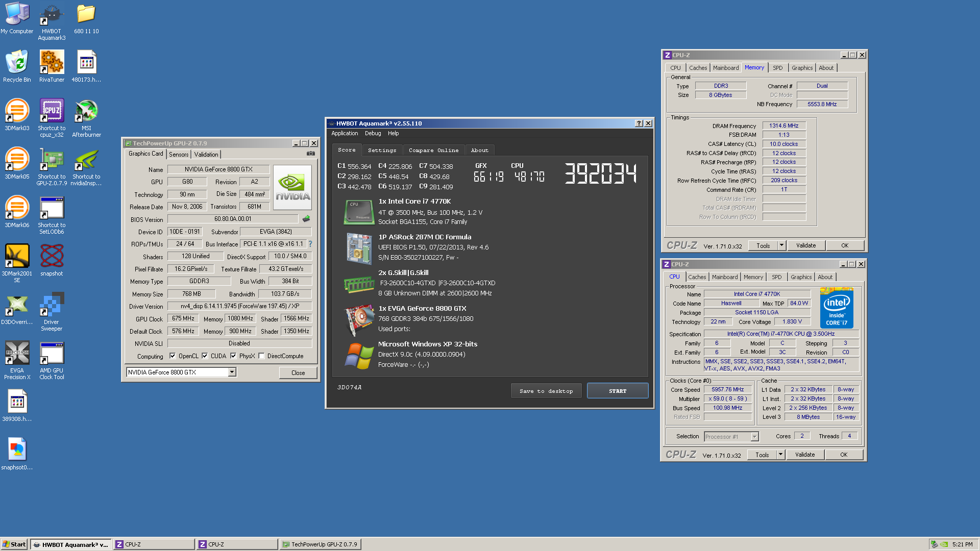The width and height of the screenshot is (980, 551).
Task: Click Intel Core i7 logo in CPU-Z
Action: pos(837,307)
